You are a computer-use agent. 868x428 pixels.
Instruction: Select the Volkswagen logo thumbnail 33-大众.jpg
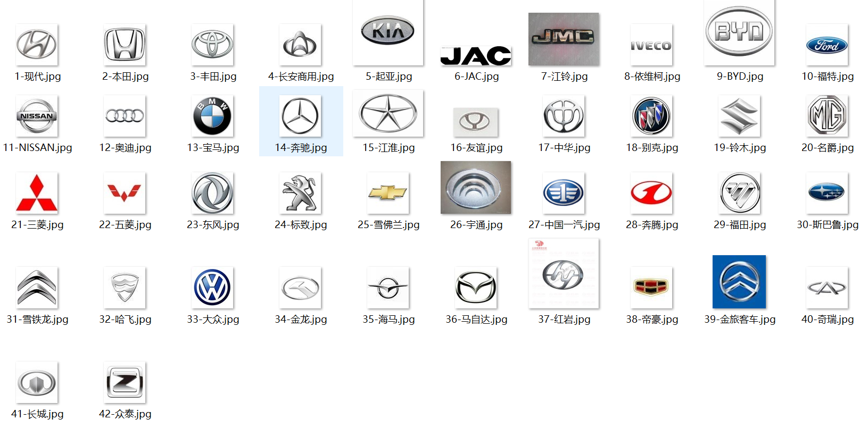(212, 288)
